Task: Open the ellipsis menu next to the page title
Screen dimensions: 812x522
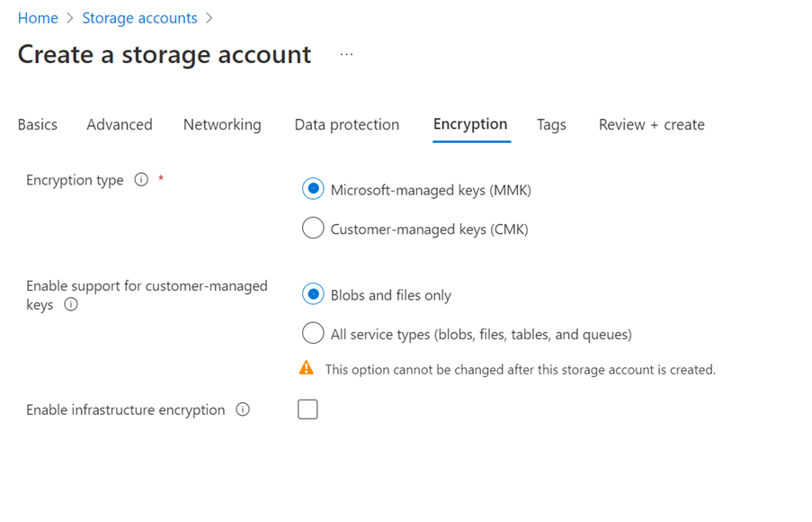Action: click(x=346, y=54)
